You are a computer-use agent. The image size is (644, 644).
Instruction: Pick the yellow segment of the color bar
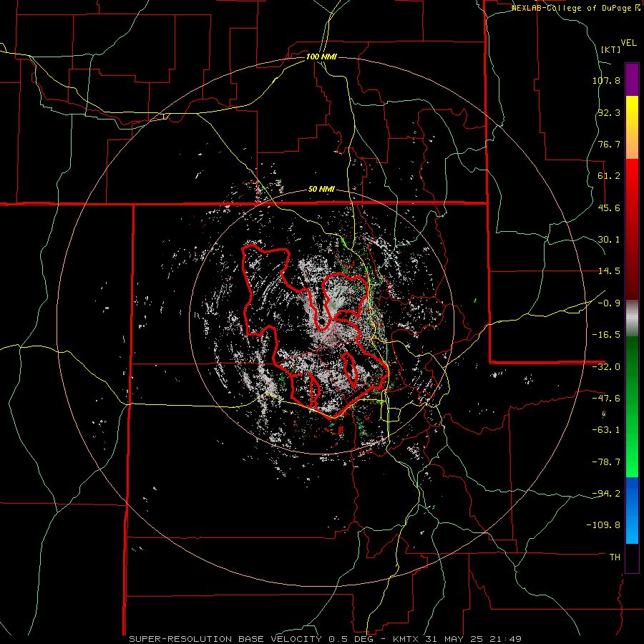pos(632,127)
